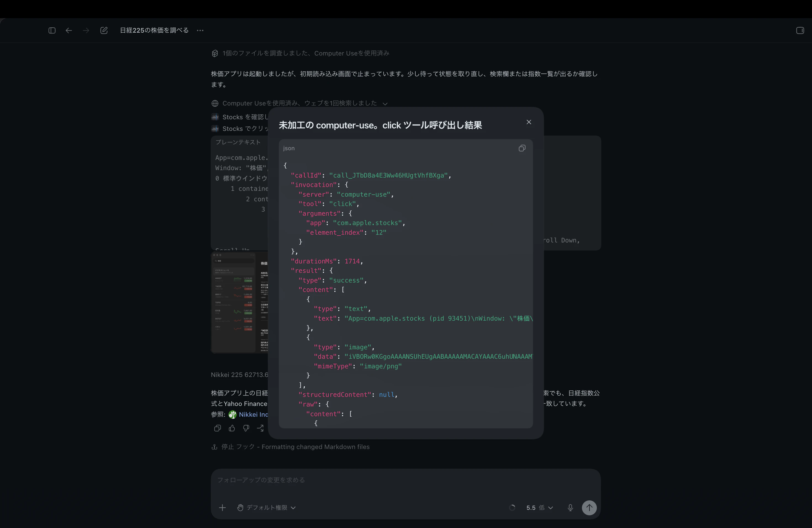
Task: Click the tool value "click" in JSON
Action: [x=342, y=204]
